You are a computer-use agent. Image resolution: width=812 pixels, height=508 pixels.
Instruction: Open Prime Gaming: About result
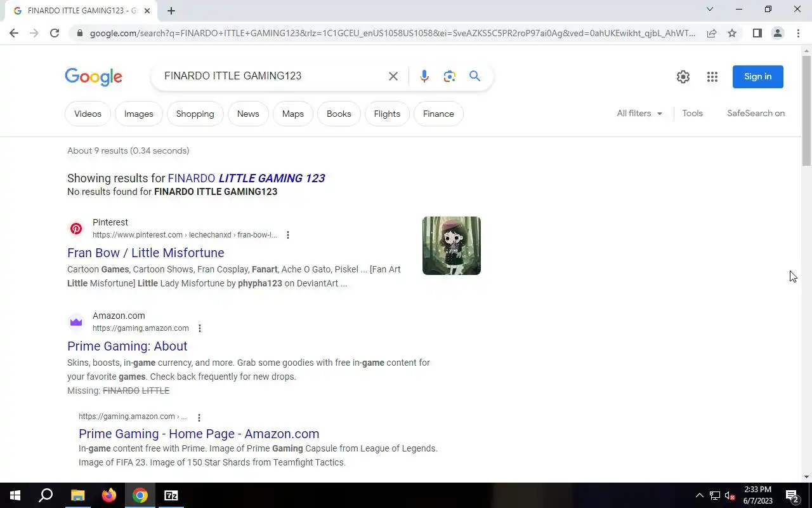(127, 346)
